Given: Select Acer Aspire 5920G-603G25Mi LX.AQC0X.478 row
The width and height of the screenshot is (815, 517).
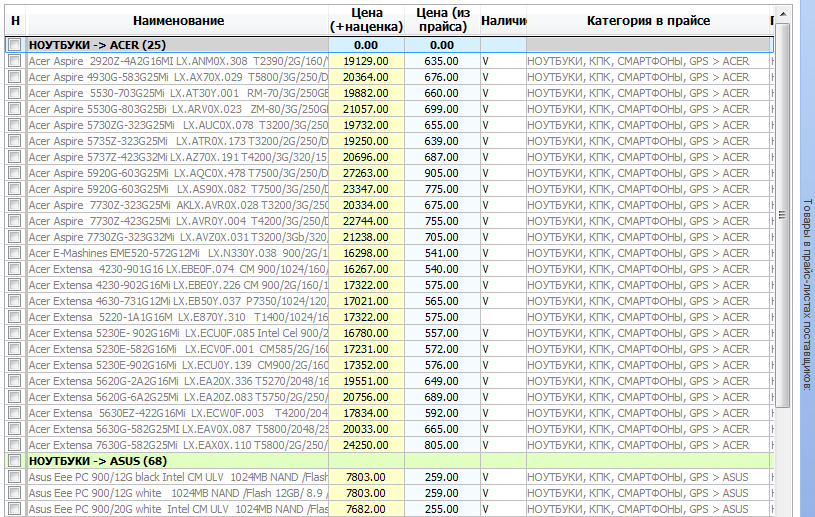Looking at the screenshot, I should 389,173.
